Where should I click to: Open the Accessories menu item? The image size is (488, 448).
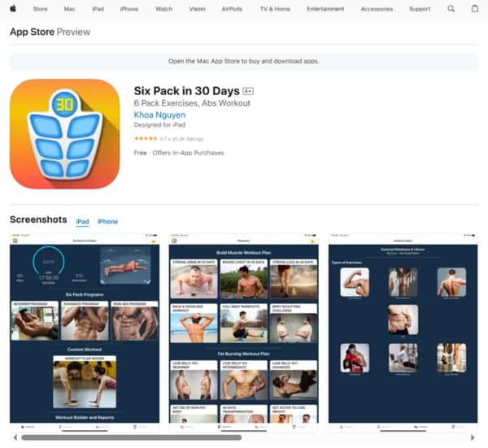[x=377, y=9]
